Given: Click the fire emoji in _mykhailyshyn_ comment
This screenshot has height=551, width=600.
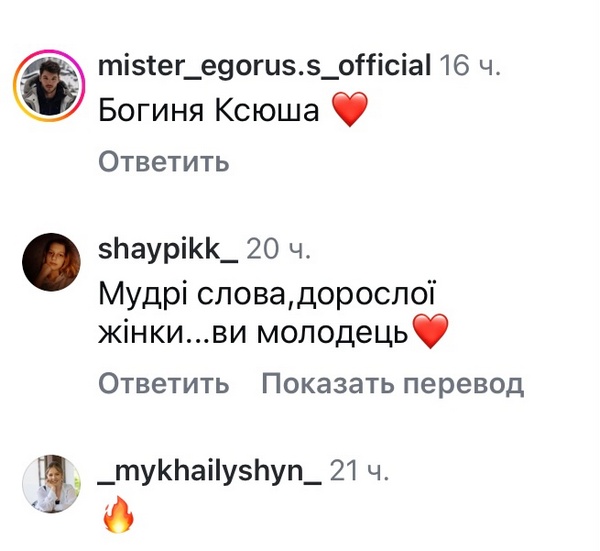Looking at the screenshot, I should [119, 515].
